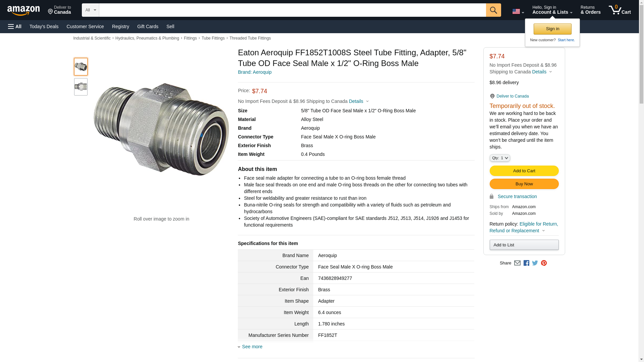Open the Brand: Aeroquip link

tap(255, 72)
